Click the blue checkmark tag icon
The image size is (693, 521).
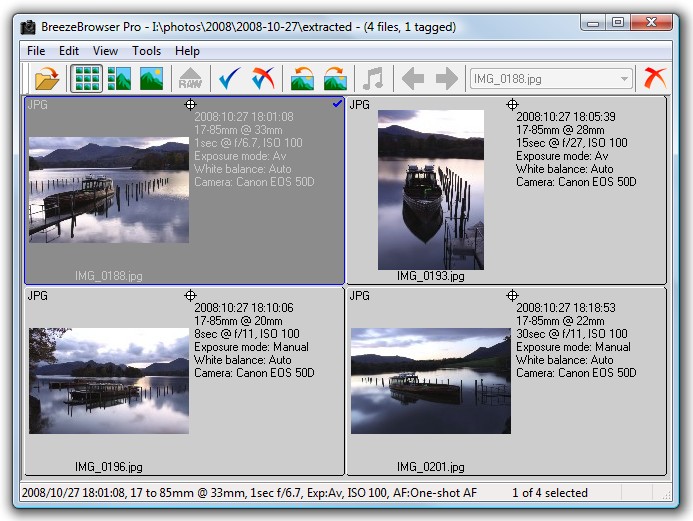230,79
